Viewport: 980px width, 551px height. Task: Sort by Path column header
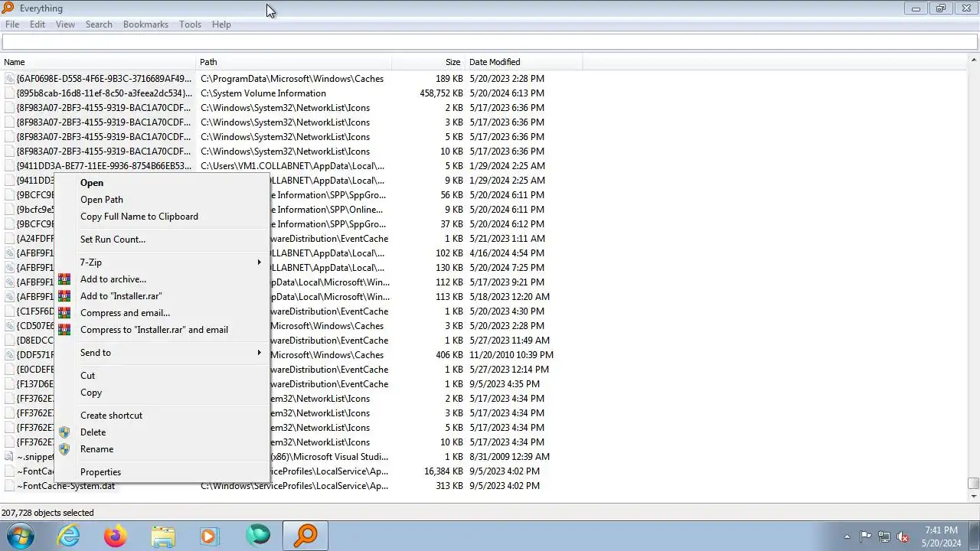pos(294,62)
